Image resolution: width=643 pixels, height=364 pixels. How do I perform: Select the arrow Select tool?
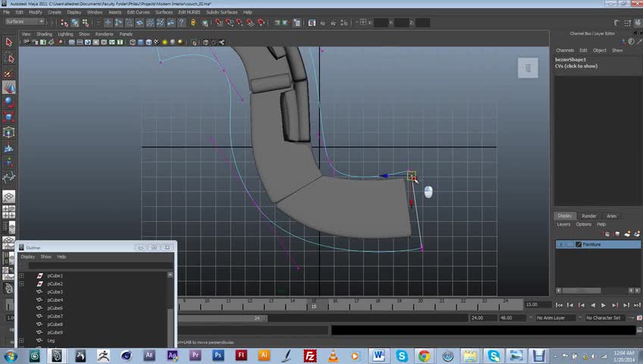9,42
